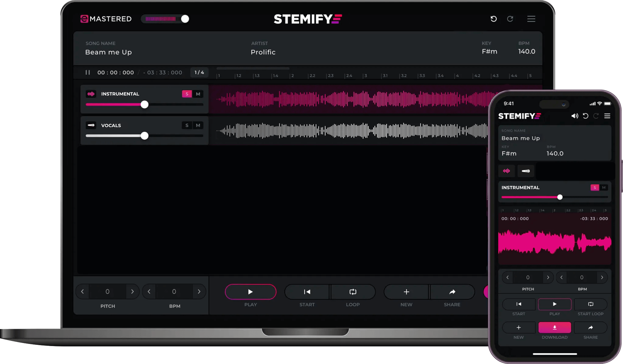Click the eMastered logo

click(x=106, y=19)
